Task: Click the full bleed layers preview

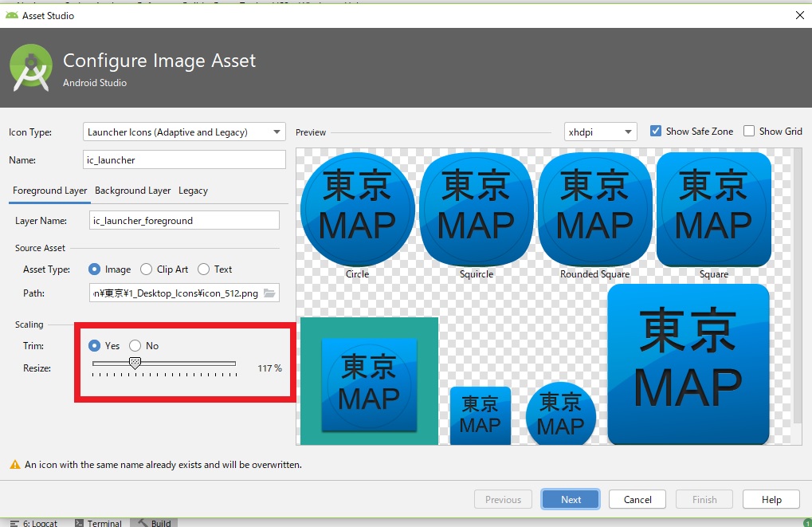Action: [x=369, y=381]
